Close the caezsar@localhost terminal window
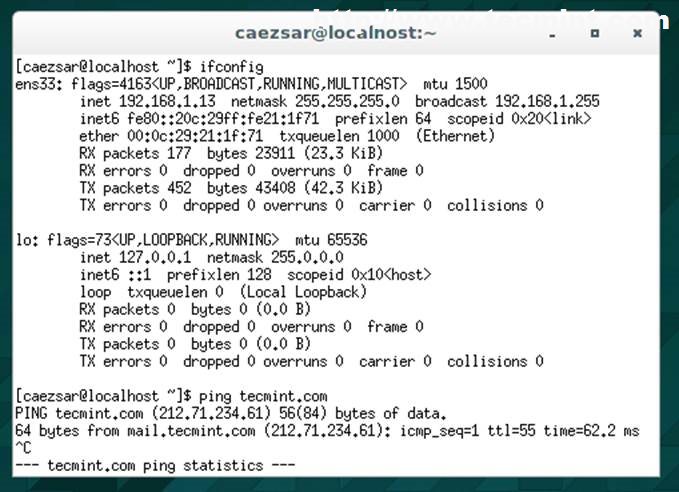 coord(637,33)
